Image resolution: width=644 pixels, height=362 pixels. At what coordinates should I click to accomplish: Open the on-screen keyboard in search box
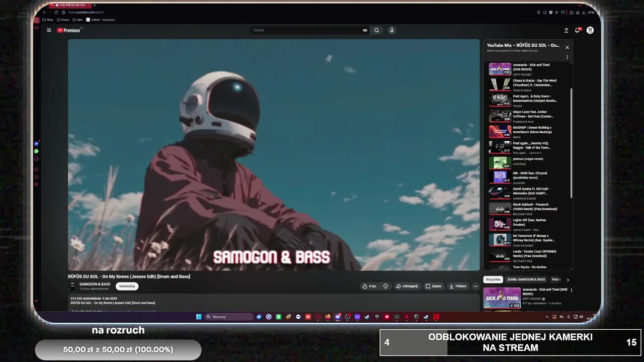point(365,30)
